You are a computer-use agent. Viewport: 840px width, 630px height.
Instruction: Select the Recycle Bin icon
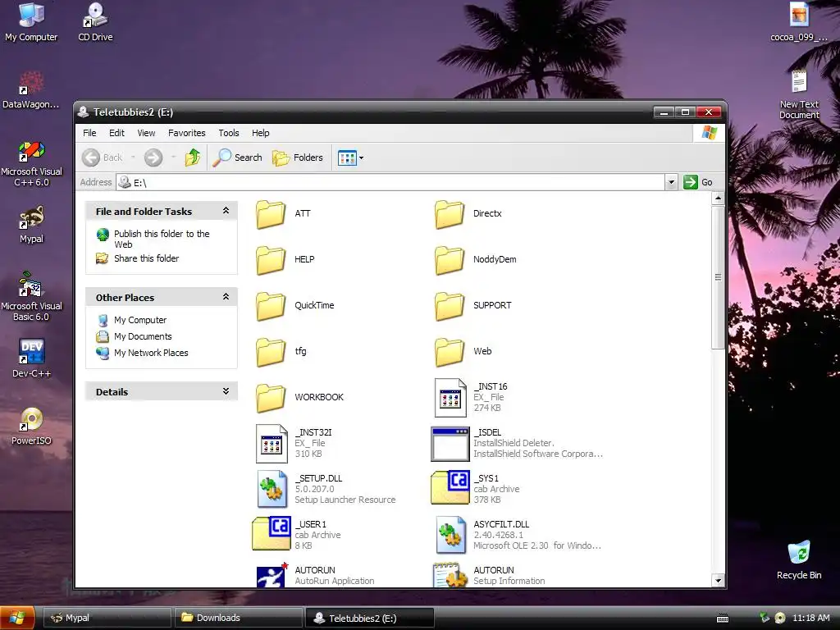pos(799,559)
